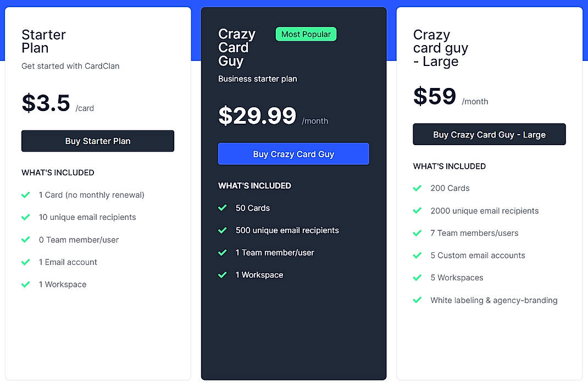Screen dimensions: 588x387
Task: Click the checkmark beside "1 Workspace" in Starter Plan
Action: (25, 284)
